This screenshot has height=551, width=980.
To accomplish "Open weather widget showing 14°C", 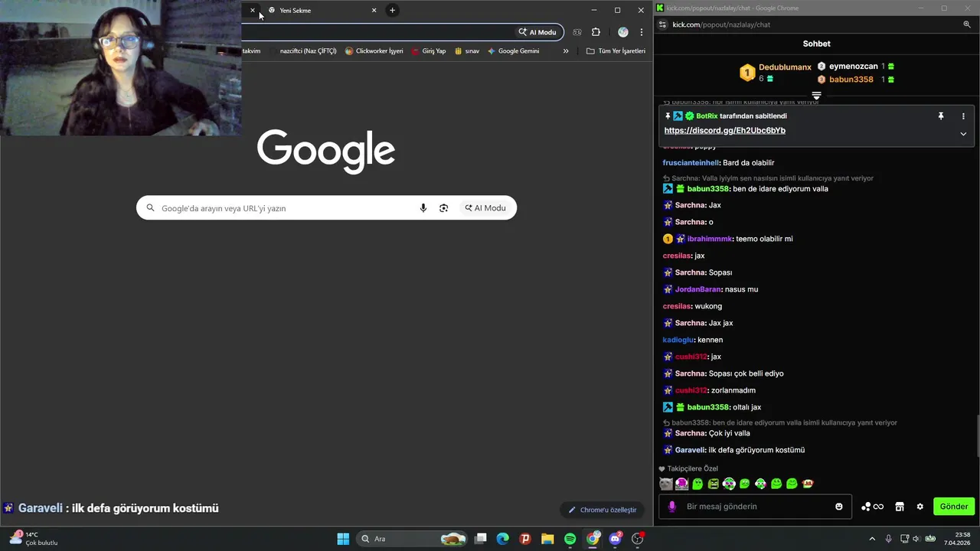I will 34,539.
